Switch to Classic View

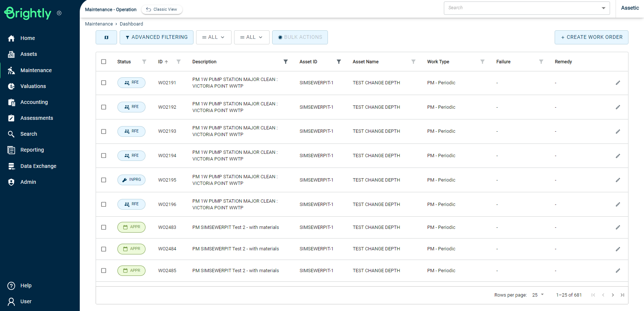click(162, 10)
